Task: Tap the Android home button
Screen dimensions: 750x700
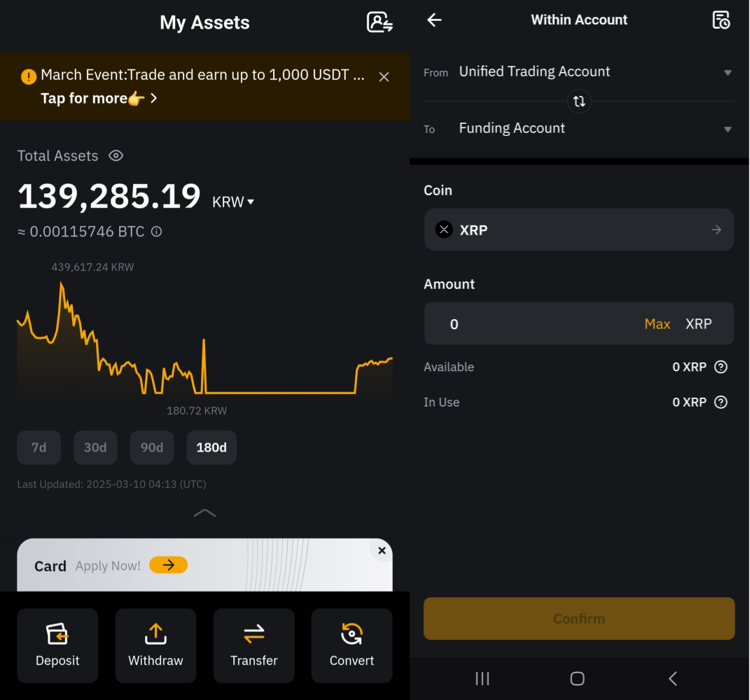Action: click(x=577, y=678)
